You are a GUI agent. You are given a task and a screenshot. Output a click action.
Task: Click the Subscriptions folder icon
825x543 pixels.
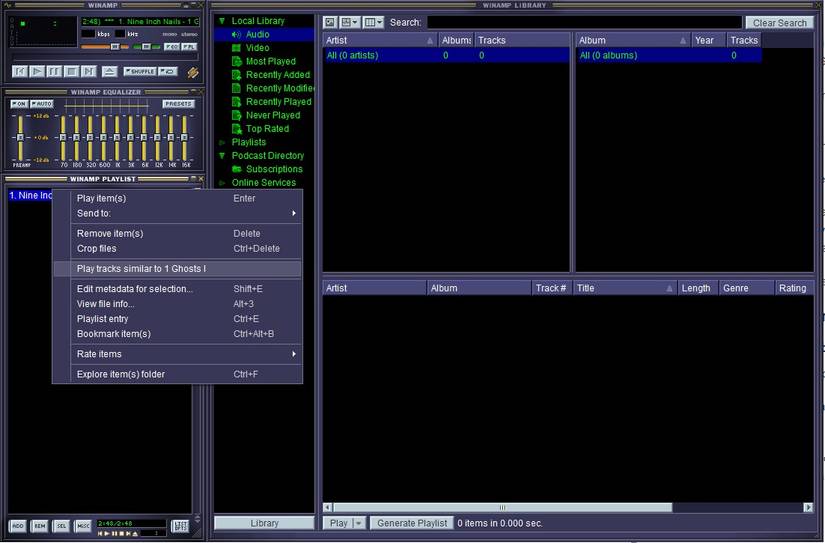tap(237, 169)
